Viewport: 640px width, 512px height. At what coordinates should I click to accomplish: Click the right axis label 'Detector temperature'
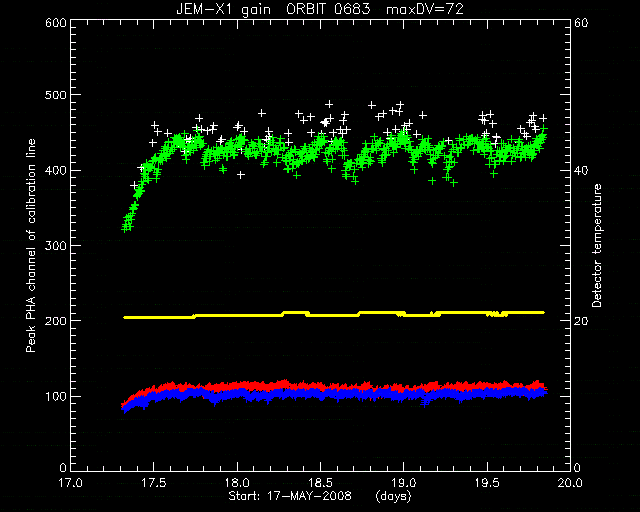597,245
